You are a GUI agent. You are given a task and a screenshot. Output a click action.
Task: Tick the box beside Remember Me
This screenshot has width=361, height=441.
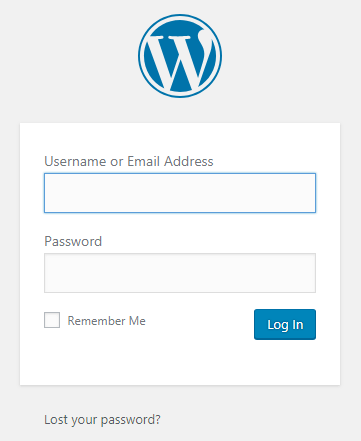pyautogui.click(x=52, y=320)
